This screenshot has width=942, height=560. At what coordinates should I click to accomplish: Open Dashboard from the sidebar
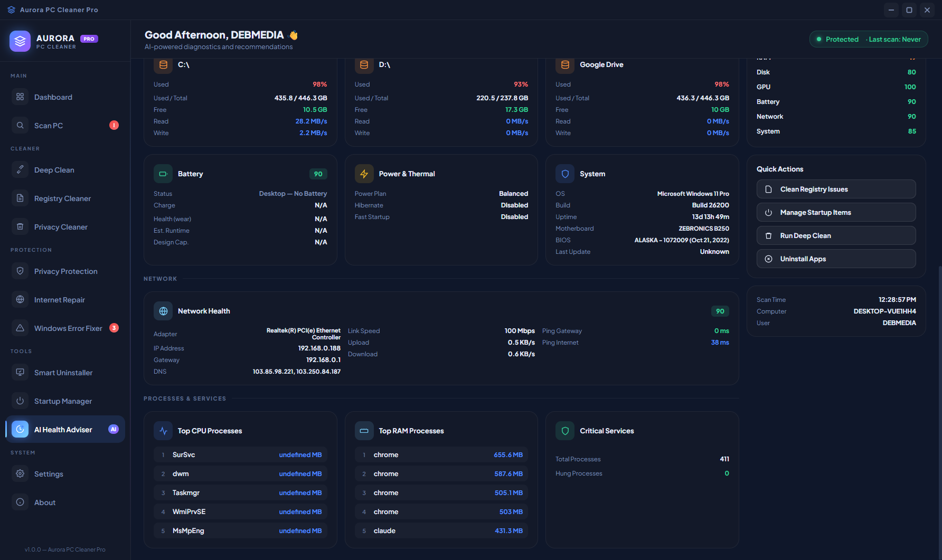[65, 97]
